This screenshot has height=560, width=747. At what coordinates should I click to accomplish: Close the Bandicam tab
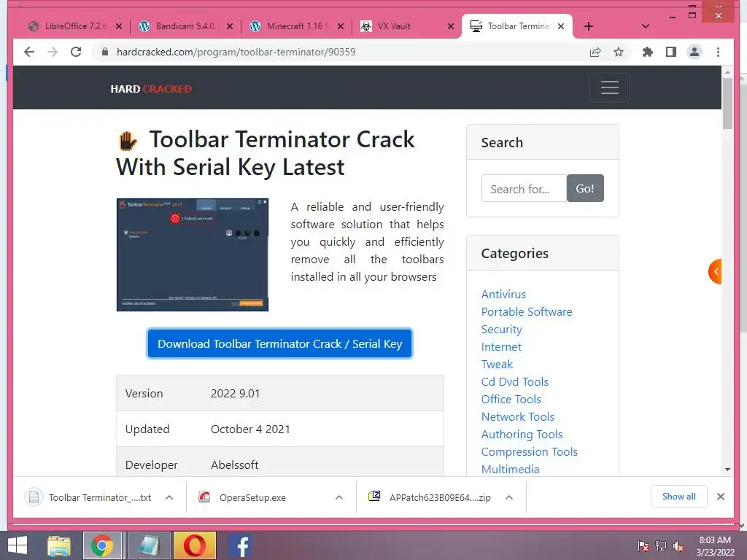pyautogui.click(x=230, y=27)
